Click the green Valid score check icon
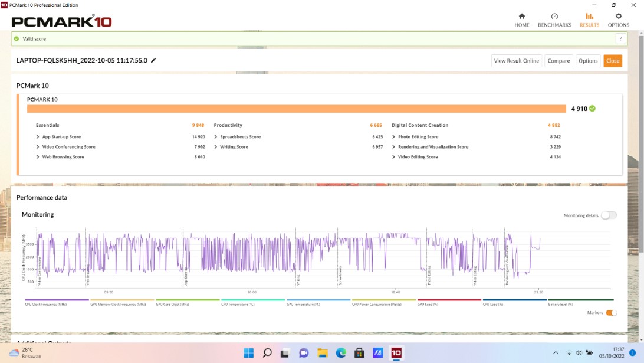 click(17, 38)
